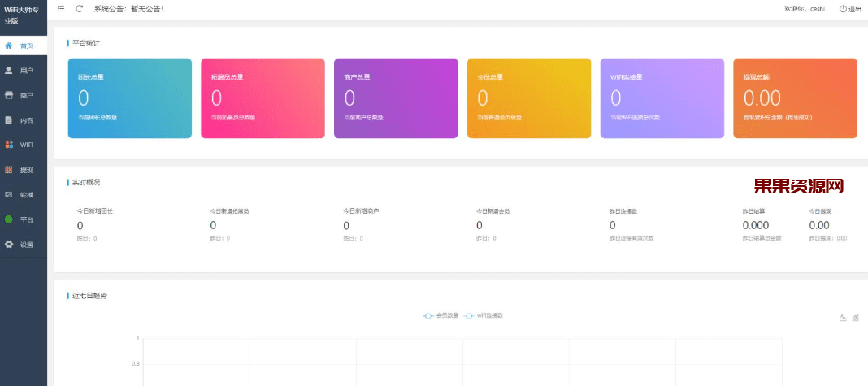The height and width of the screenshot is (386, 868).
Task: Click the gear icon for 设置
Action: (x=9, y=244)
